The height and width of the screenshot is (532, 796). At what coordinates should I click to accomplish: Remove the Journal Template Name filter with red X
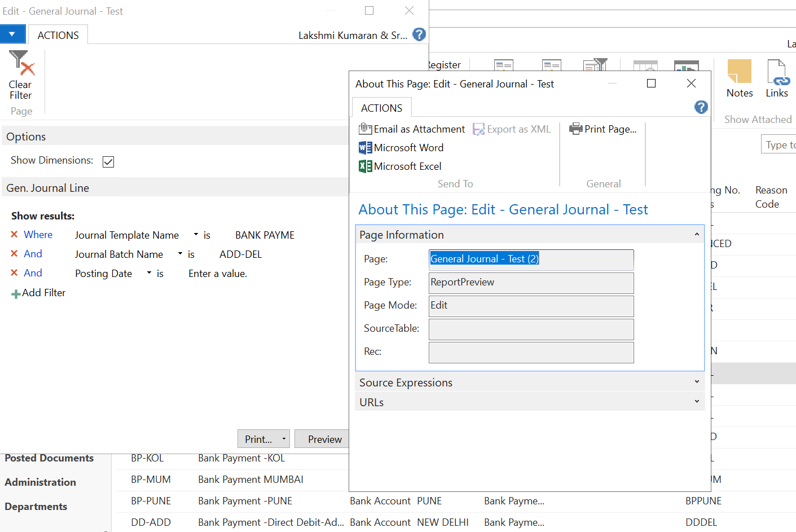(x=14, y=234)
